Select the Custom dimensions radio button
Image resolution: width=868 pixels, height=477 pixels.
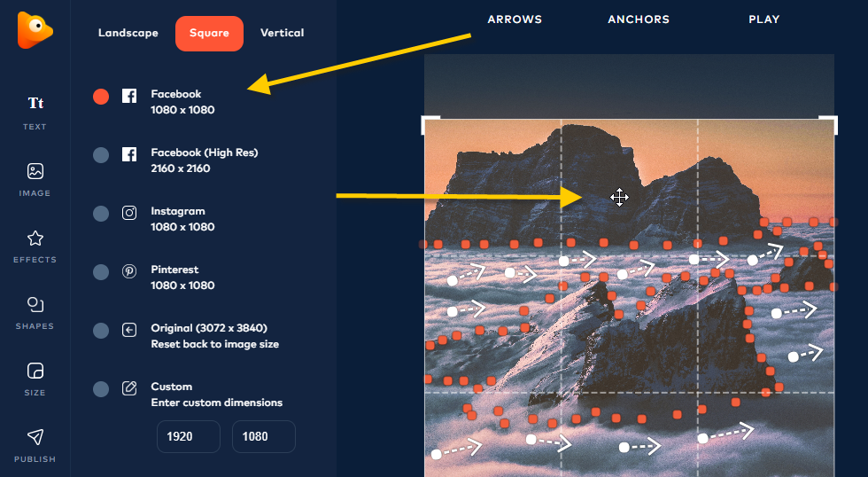(x=101, y=389)
